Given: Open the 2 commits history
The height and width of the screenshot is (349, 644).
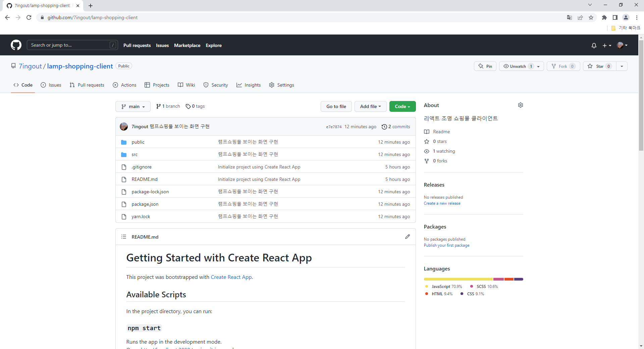Looking at the screenshot, I should tap(396, 127).
